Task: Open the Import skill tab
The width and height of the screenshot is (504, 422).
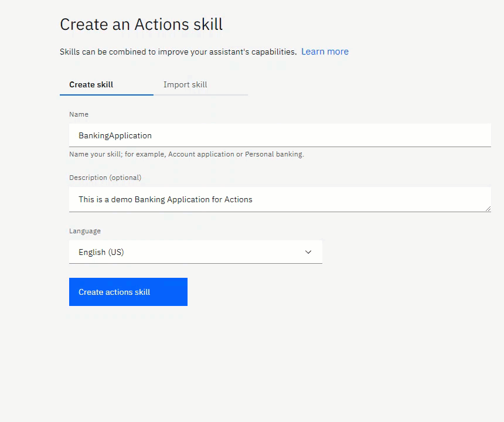Action: (x=200, y=85)
